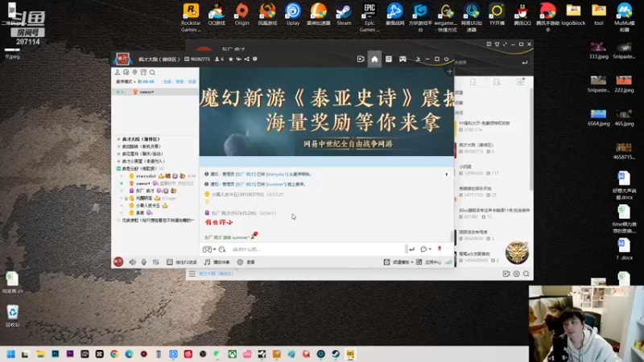Open the audio mixer settings icon
The image size is (644, 362).
click(x=155, y=262)
